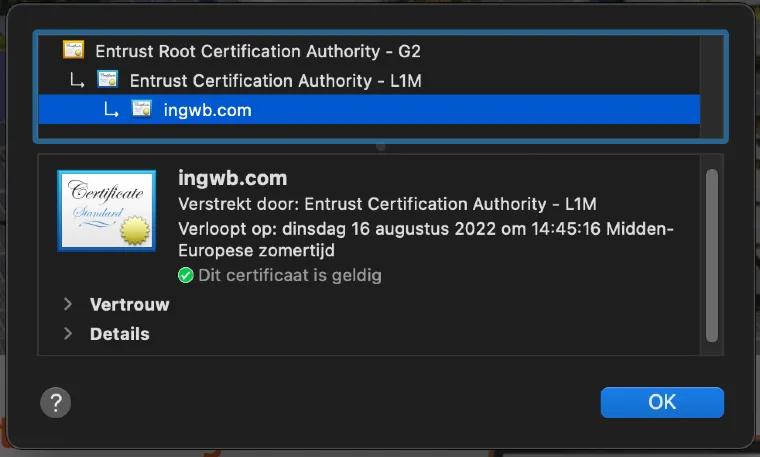Select Entrust Certification Authority - L1M row
This screenshot has width=760, height=457.
tap(369, 80)
